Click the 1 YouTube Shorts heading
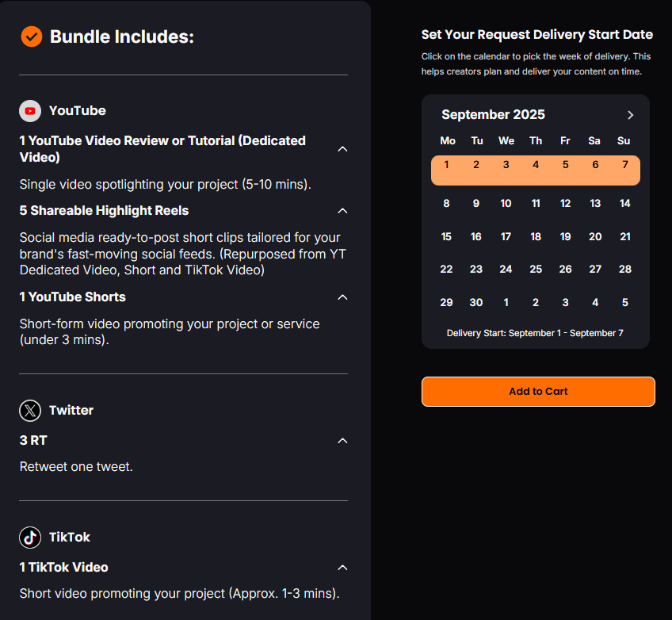The height and width of the screenshot is (620, 672). click(x=73, y=297)
